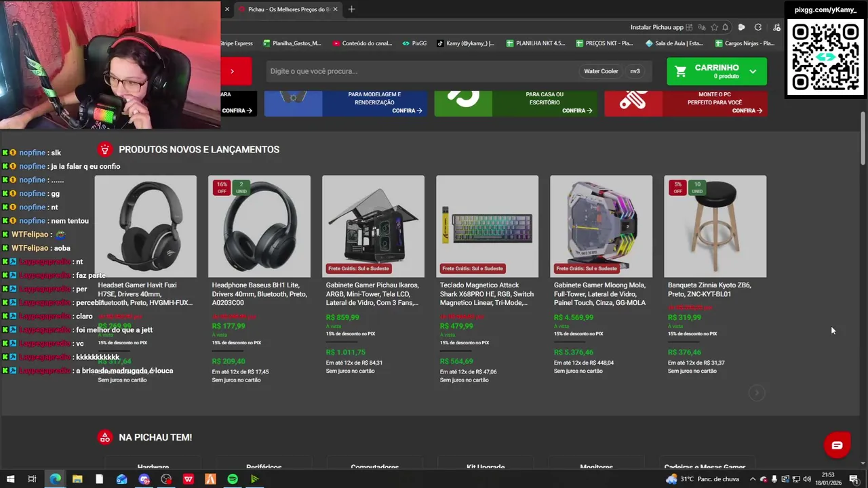Click the microphone icon in system tray
The image size is (868, 488).
774,479
